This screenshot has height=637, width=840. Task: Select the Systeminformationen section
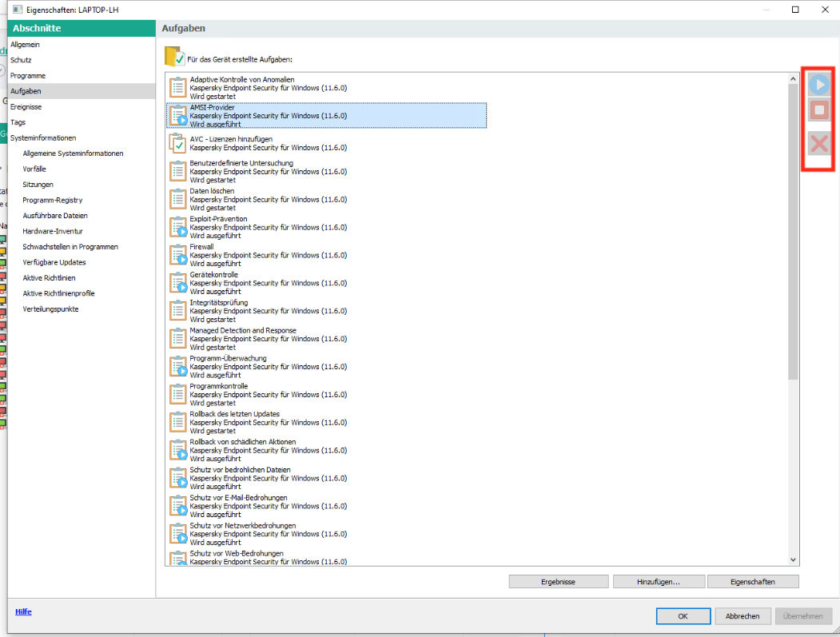[x=43, y=137]
